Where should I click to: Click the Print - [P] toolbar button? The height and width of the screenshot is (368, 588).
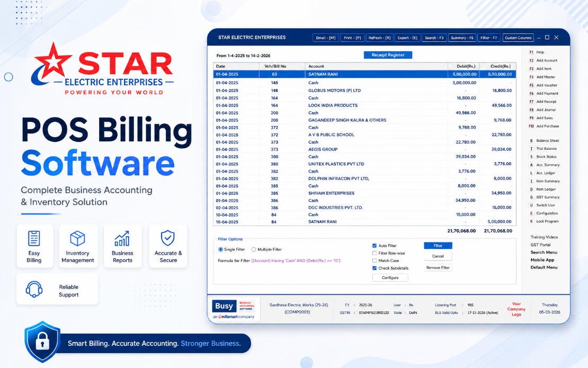(352, 38)
